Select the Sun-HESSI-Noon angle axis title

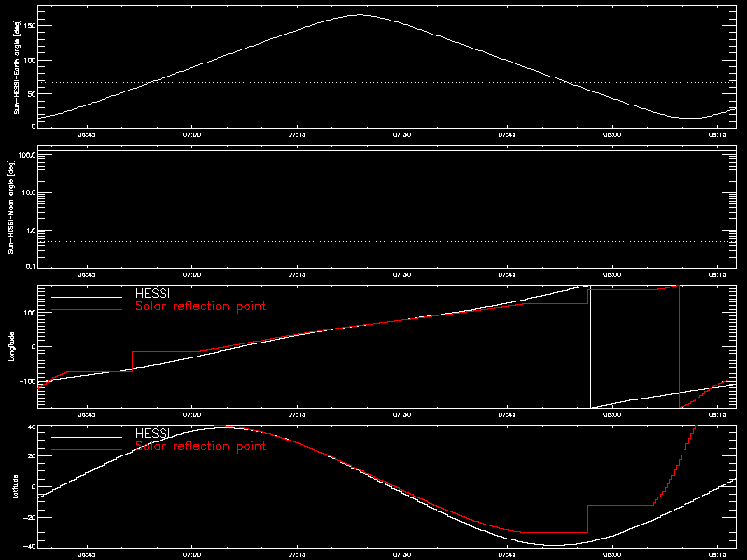11,206
